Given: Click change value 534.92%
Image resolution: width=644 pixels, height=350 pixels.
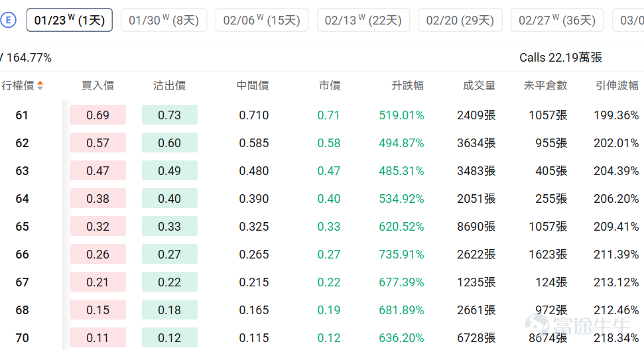Looking at the screenshot, I should [x=401, y=199].
